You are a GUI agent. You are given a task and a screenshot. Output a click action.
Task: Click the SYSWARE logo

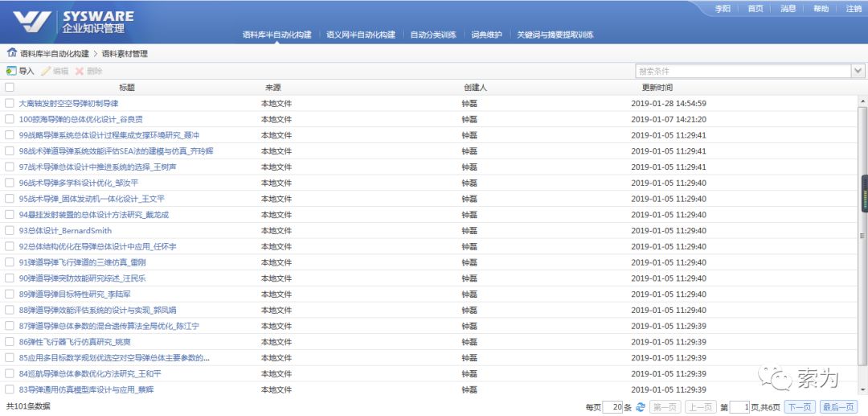point(74,23)
